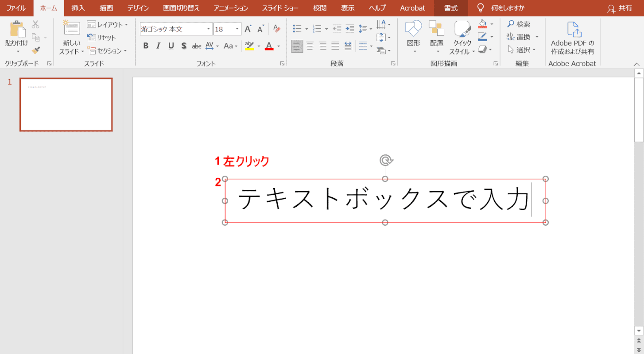Open the セクション section dropdown
This screenshot has height=354, width=644.
click(x=107, y=50)
